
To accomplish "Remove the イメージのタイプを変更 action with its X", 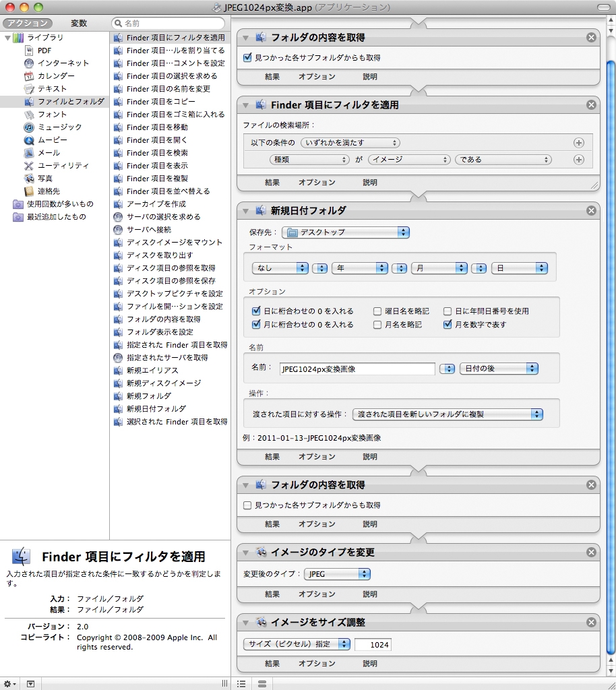I will click(x=591, y=552).
